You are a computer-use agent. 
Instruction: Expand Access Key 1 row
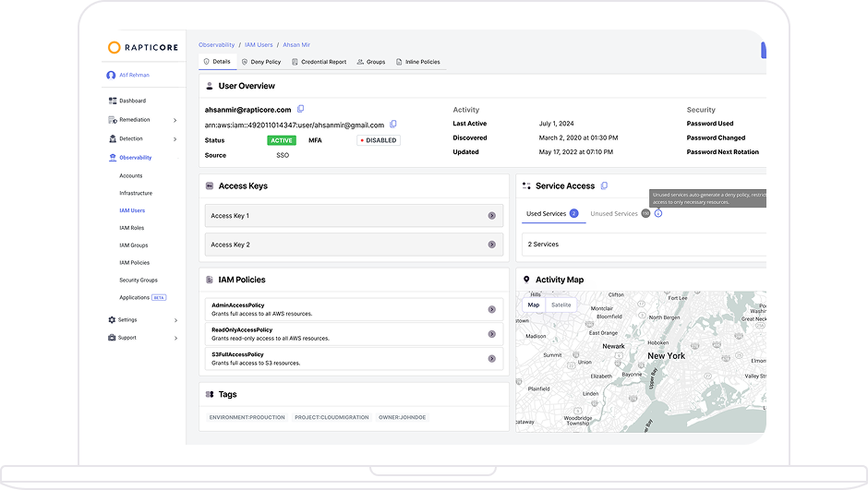pos(491,216)
